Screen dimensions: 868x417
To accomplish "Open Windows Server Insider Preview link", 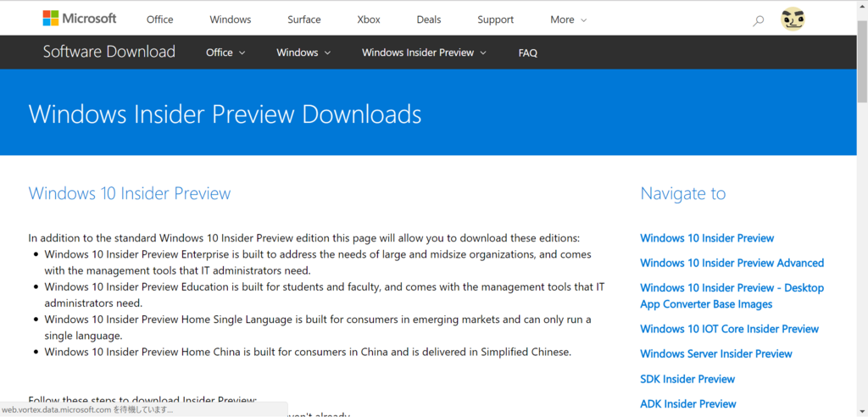I will (x=715, y=353).
